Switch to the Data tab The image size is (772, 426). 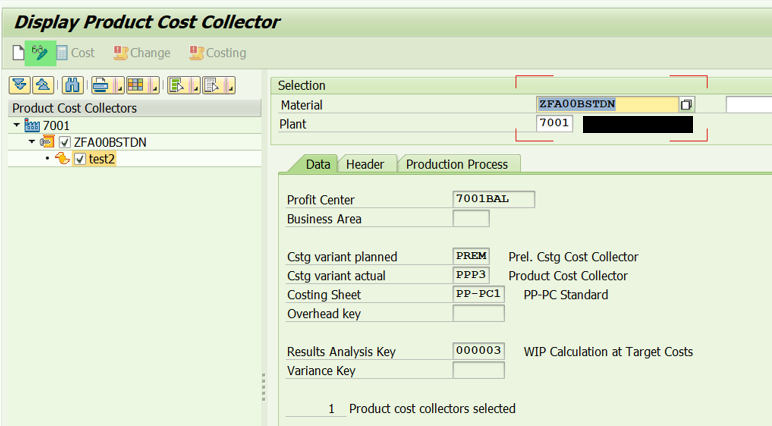318,164
